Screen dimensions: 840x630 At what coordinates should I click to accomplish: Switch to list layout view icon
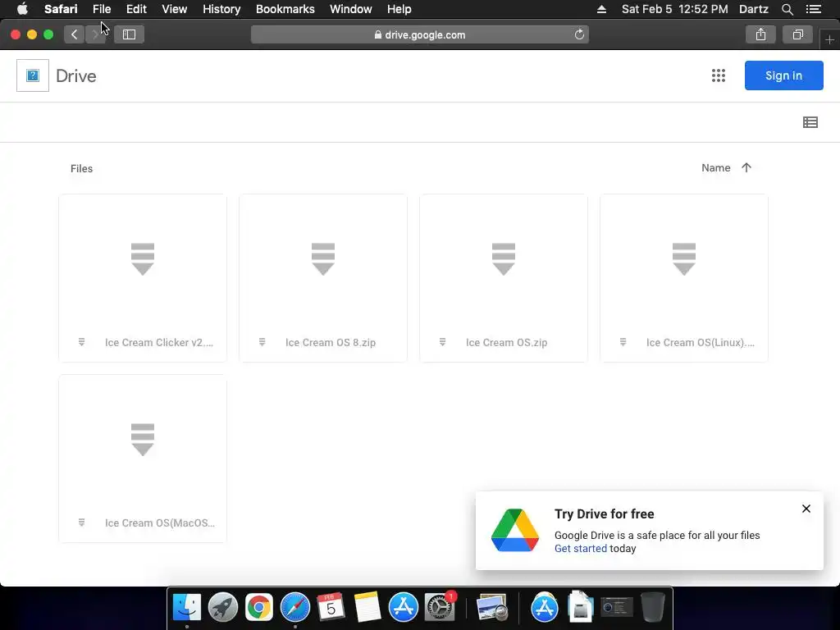coord(810,123)
